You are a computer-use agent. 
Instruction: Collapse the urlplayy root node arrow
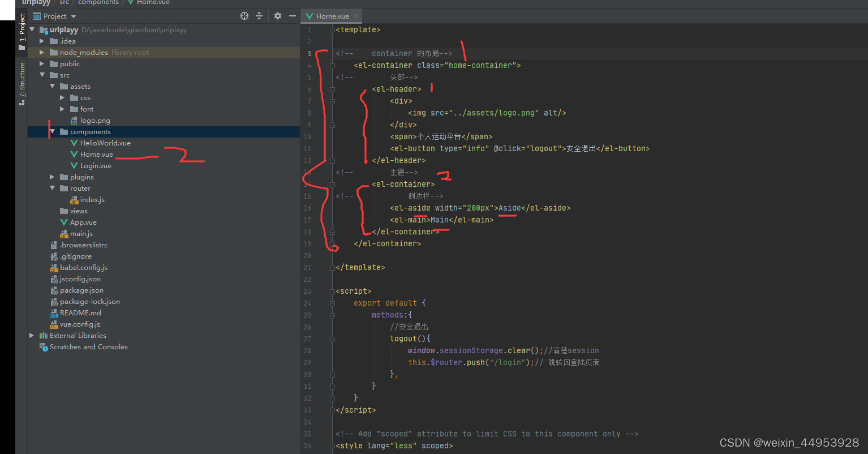coord(32,29)
